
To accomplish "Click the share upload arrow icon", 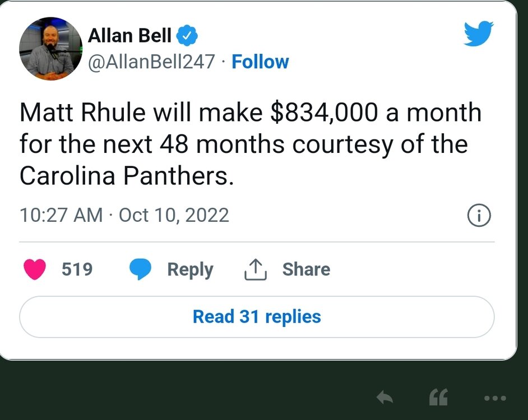I will [255, 269].
